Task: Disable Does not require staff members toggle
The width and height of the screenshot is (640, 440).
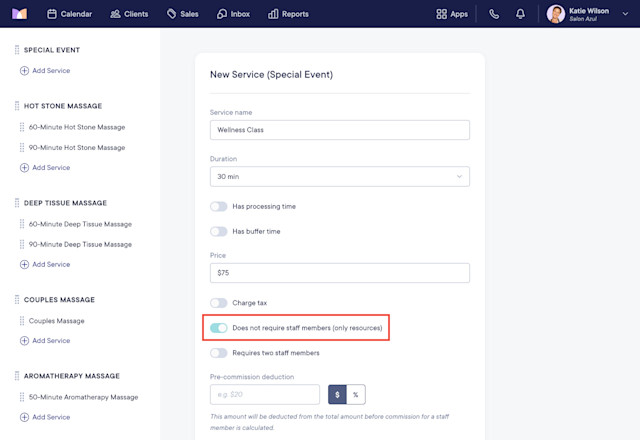Action: pyautogui.click(x=219, y=328)
